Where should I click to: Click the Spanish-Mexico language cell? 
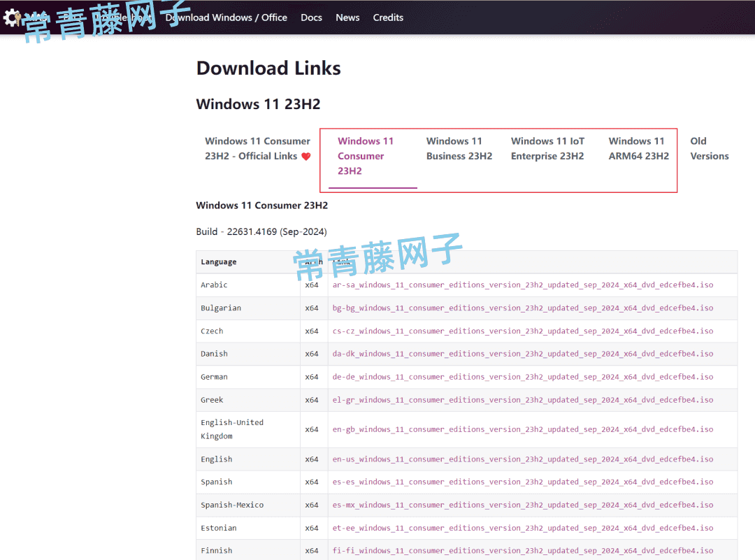[x=248, y=505]
